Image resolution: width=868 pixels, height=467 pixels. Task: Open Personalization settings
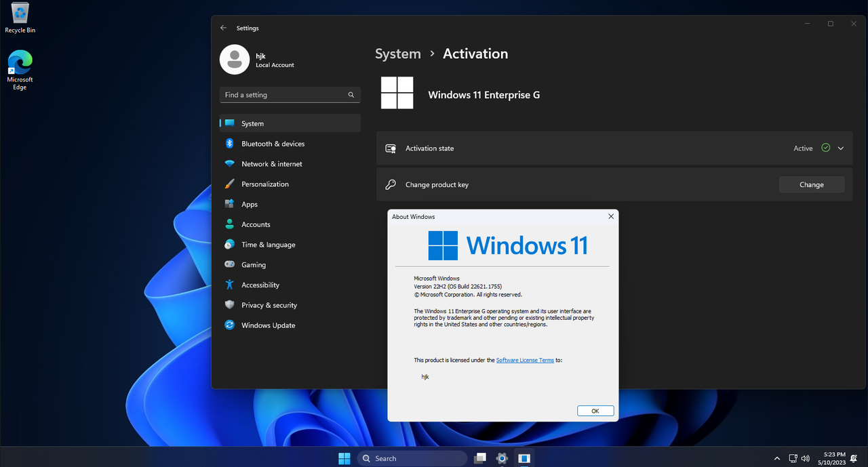[x=290, y=184]
